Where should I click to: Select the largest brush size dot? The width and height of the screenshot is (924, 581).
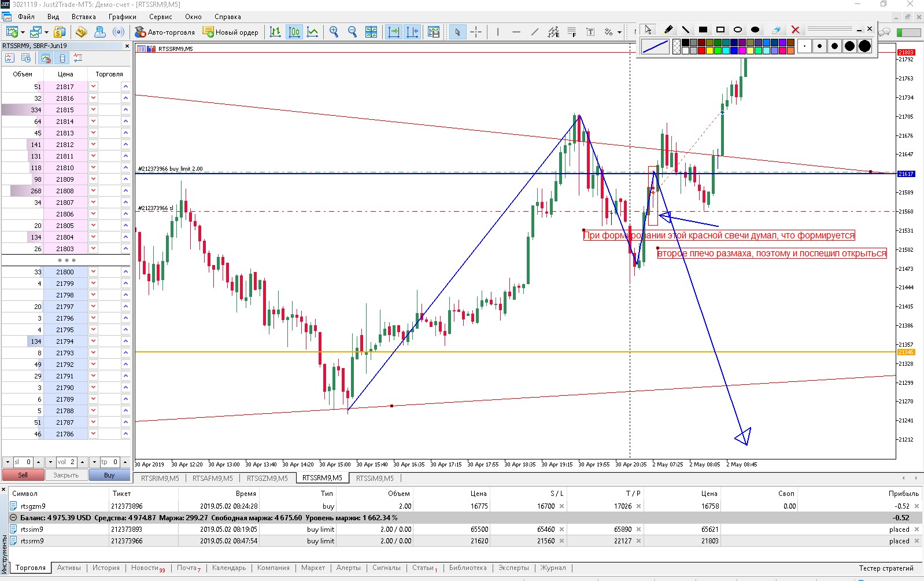(864, 46)
